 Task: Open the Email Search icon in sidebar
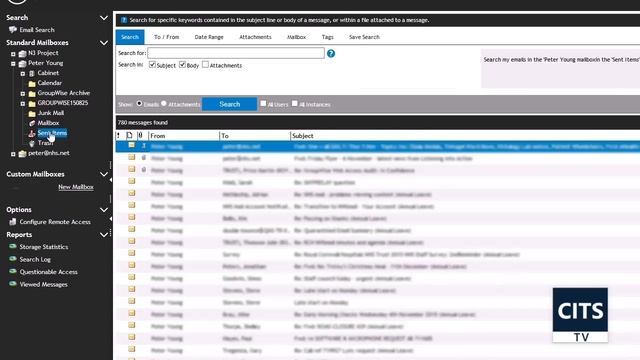pyautogui.click(x=13, y=30)
